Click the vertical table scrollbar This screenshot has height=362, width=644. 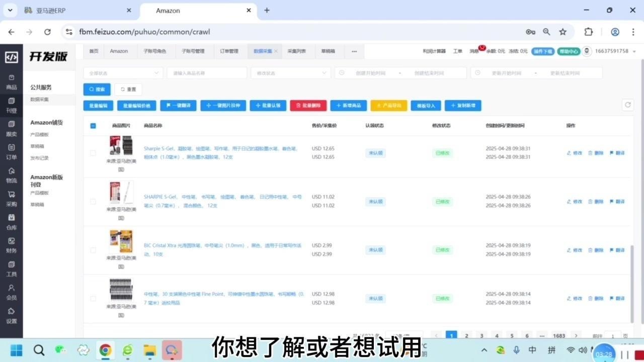point(632,284)
